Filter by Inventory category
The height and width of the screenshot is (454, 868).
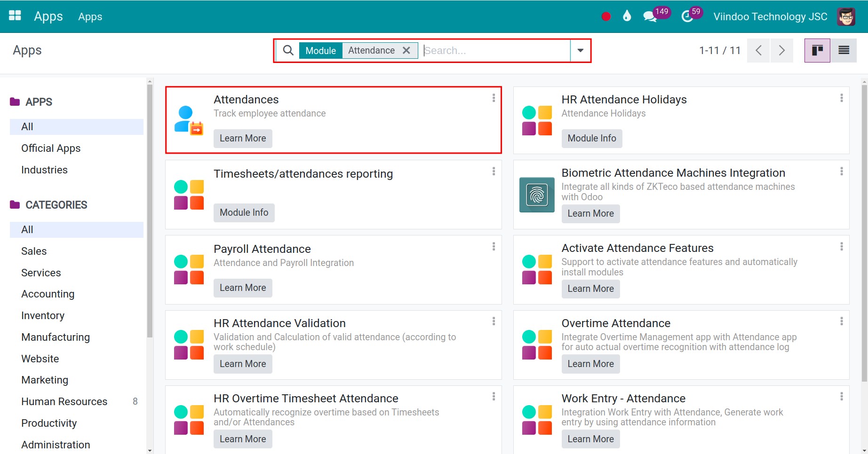tap(76, 315)
